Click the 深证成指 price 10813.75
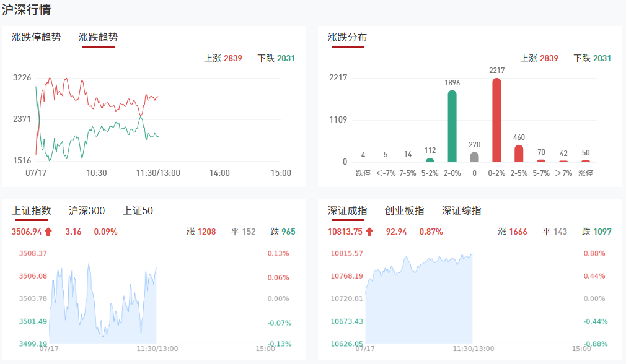The height and width of the screenshot is (364, 626). (345, 232)
